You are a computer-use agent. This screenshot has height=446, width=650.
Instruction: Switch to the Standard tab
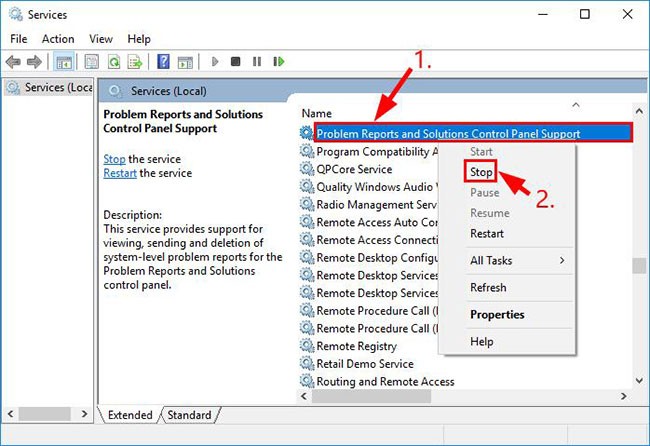click(x=189, y=415)
